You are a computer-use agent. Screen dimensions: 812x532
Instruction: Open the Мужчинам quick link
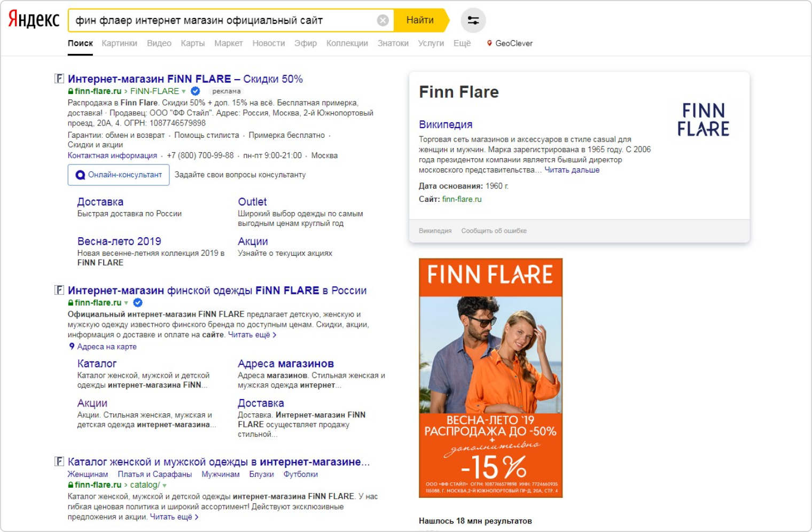tap(221, 474)
